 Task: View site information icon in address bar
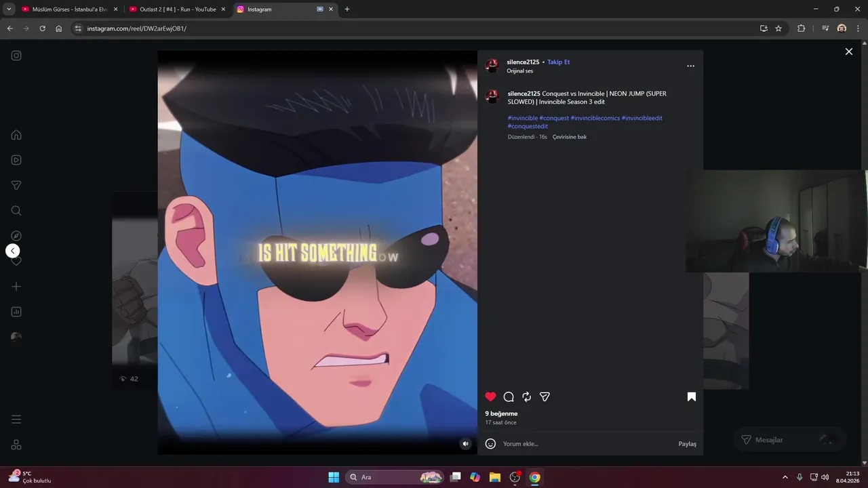pos(78,28)
